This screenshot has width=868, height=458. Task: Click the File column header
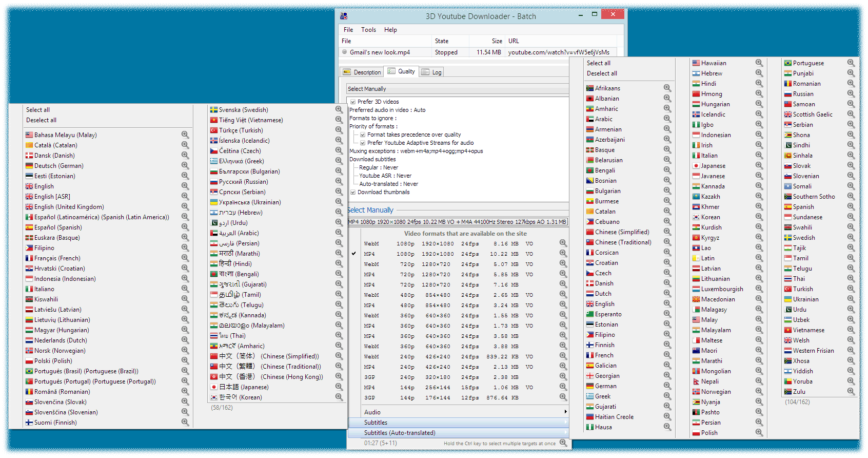tap(385, 41)
